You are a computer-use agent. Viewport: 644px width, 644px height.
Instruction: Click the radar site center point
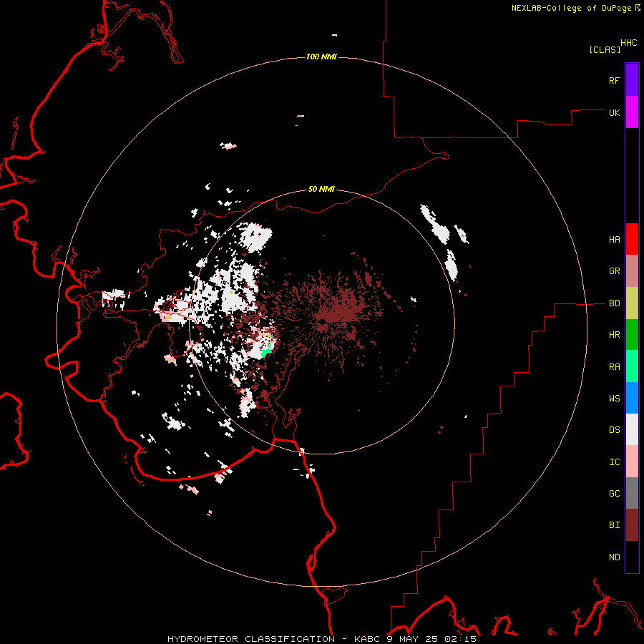322,321
